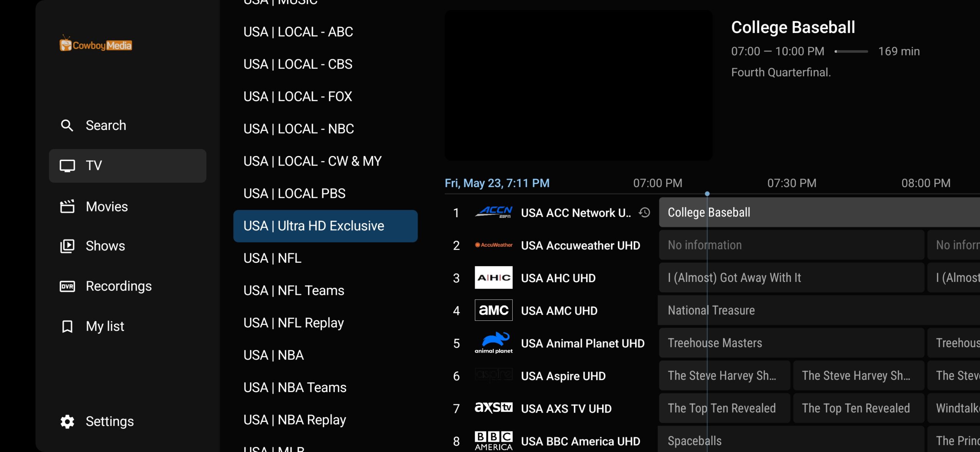Open the Shows section
Screen dimensions: 980x452
click(x=127, y=246)
